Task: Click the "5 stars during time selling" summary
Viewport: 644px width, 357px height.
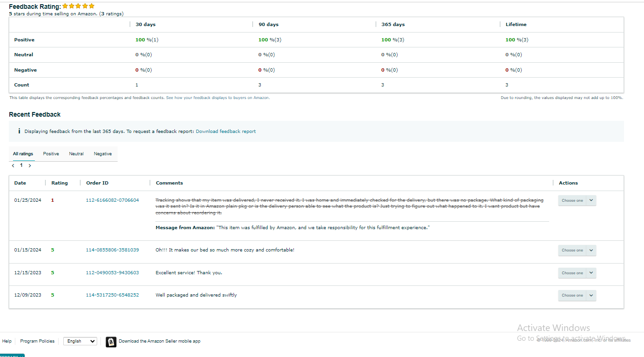Action: 66,14
